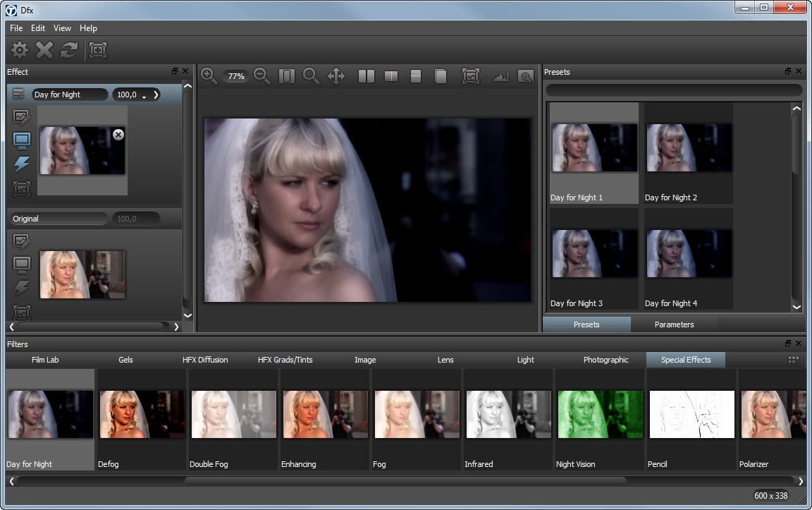
Task: Click the add layer icon beside Day for Night
Action: point(18,95)
